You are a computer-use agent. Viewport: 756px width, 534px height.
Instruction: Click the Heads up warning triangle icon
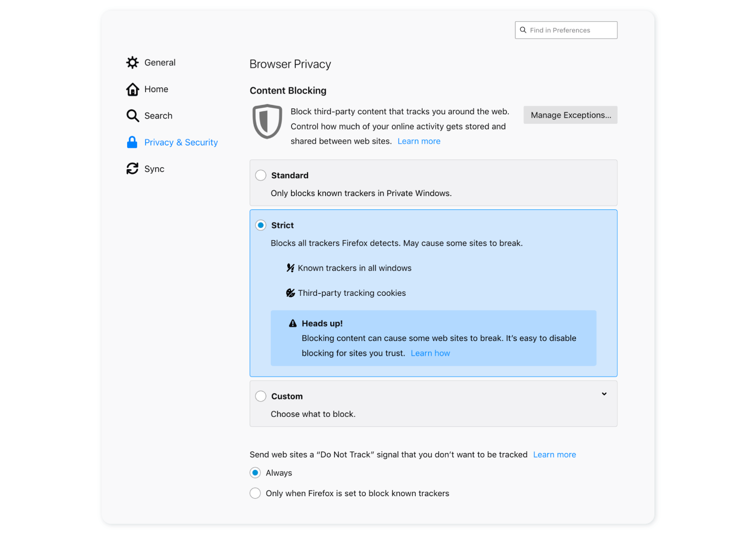click(293, 323)
